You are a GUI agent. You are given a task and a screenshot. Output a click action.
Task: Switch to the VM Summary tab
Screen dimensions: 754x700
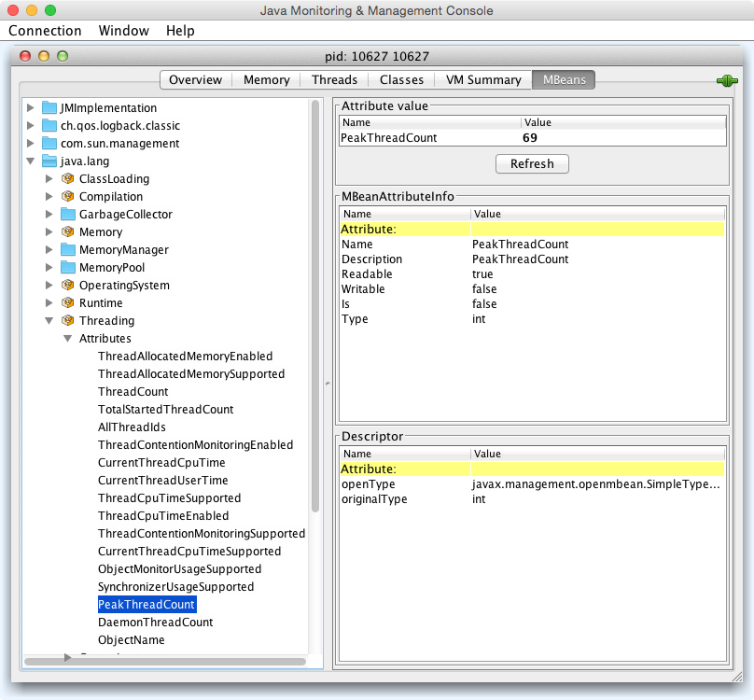pyautogui.click(x=482, y=80)
